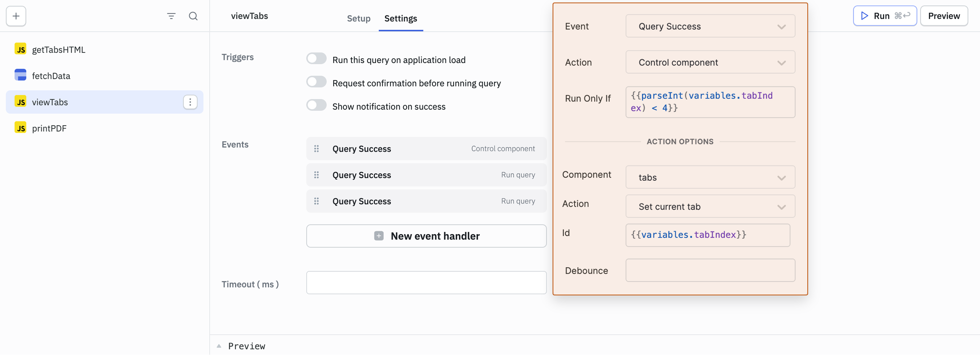Open the Event dropdown showing Query Success
980x355 pixels.
coord(710,26)
